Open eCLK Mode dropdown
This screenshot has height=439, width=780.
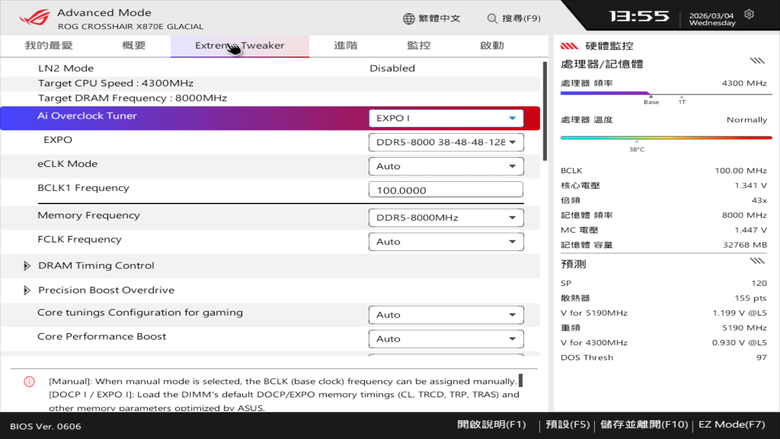point(446,166)
